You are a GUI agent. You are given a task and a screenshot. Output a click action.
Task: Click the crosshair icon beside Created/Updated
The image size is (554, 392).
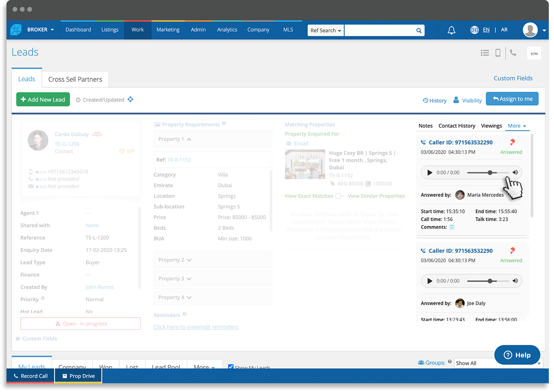[x=130, y=100]
